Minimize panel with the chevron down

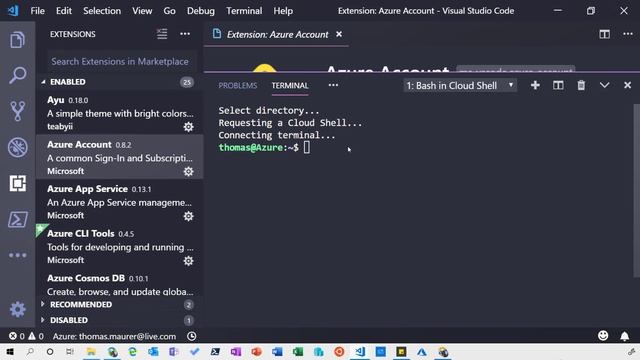604,85
